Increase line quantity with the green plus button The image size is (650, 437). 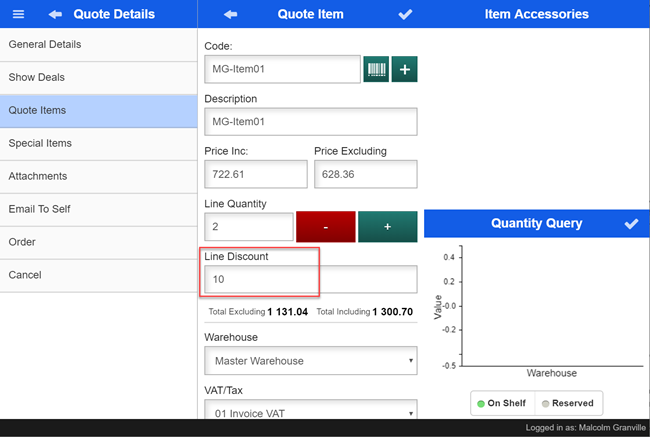[x=387, y=227]
